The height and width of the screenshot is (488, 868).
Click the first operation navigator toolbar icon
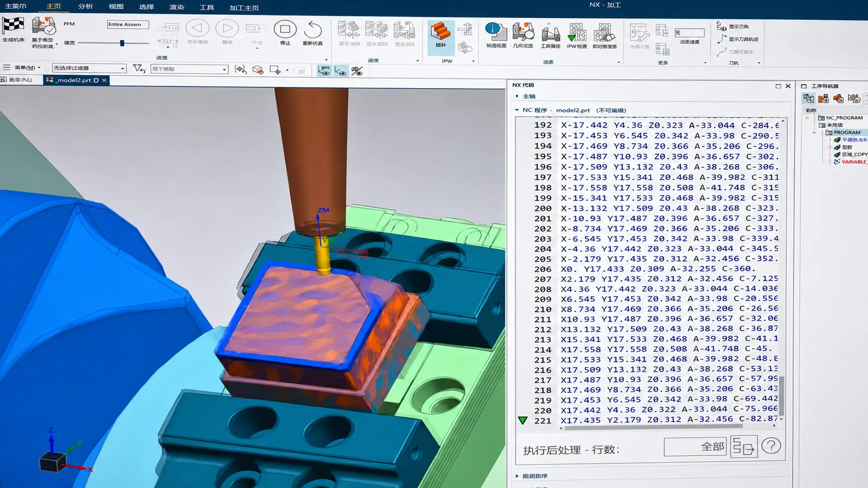click(809, 98)
